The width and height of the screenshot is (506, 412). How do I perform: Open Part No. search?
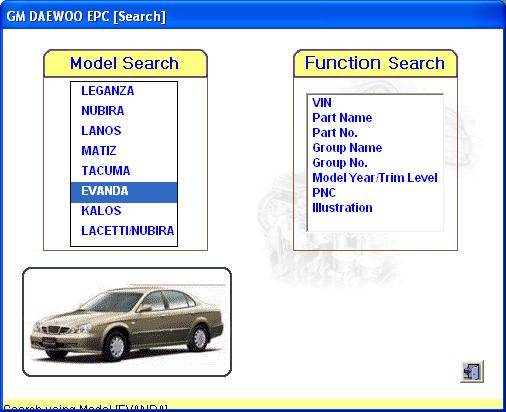(335, 133)
